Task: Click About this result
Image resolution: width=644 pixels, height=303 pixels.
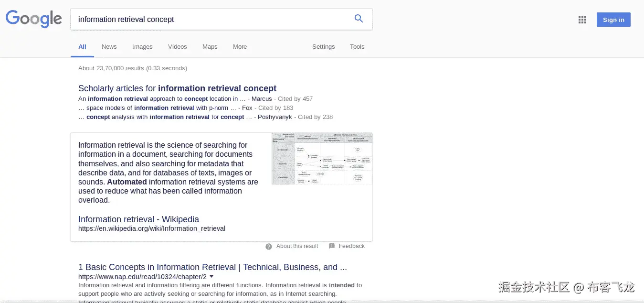Action: click(x=297, y=246)
